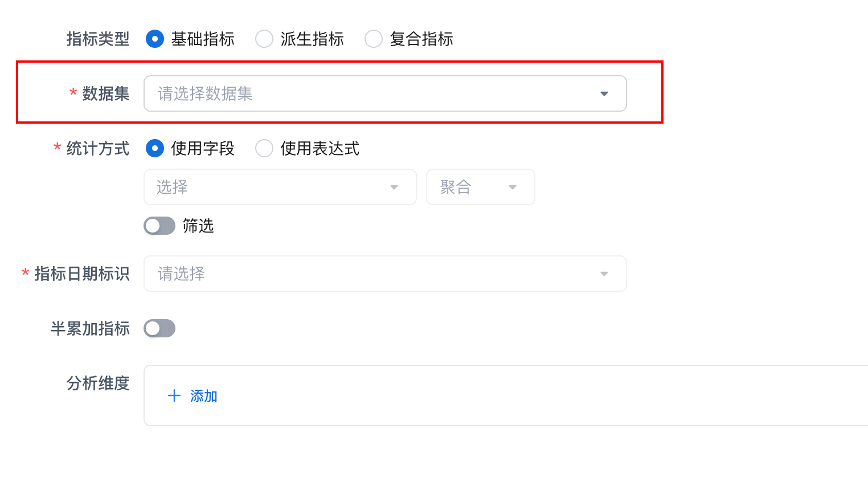
Task: Switch indicator type to 复合指标
Action: click(x=374, y=39)
